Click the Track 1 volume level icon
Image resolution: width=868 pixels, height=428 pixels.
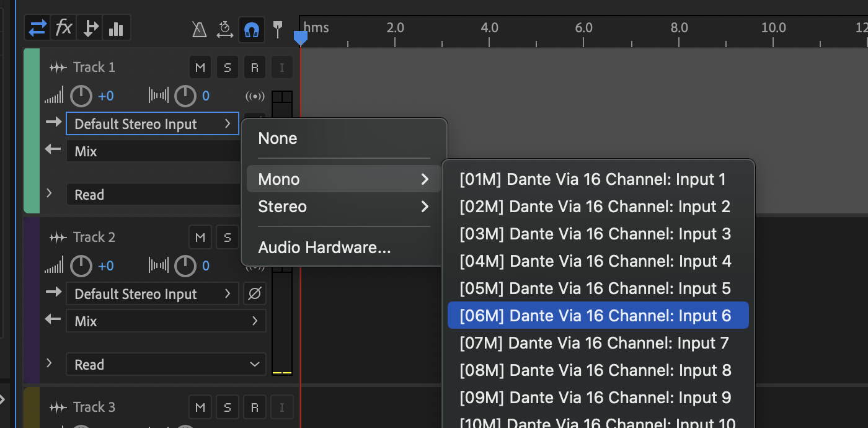[54, 96]
